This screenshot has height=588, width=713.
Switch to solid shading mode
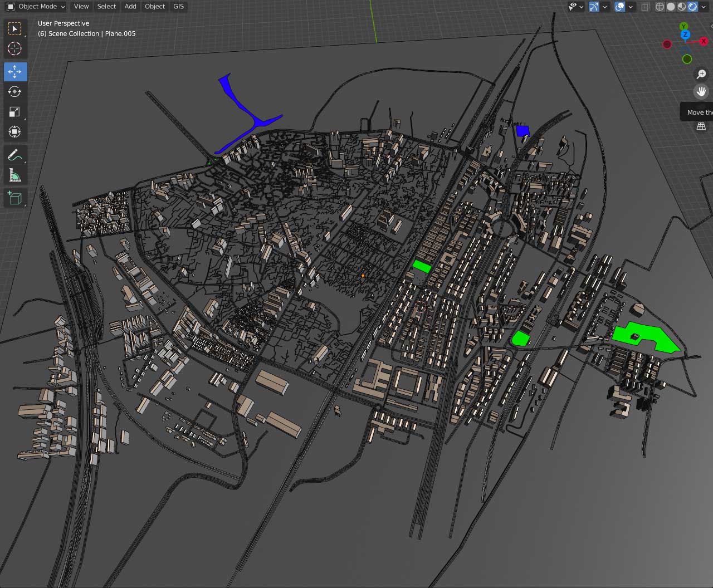671,7
